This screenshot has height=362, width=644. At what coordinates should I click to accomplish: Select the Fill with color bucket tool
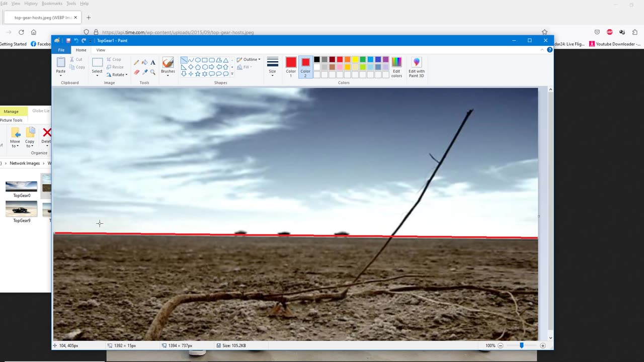click(x=145, y=63)
